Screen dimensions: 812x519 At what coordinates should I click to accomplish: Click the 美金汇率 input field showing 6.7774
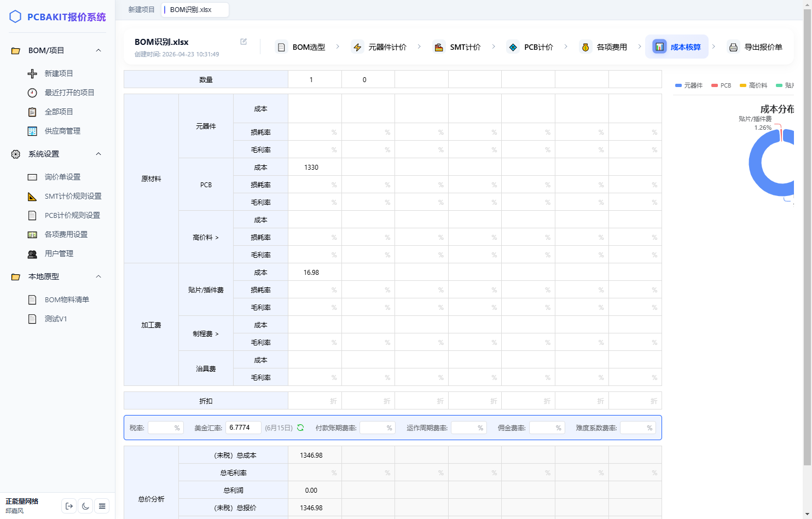coord(243,428)
